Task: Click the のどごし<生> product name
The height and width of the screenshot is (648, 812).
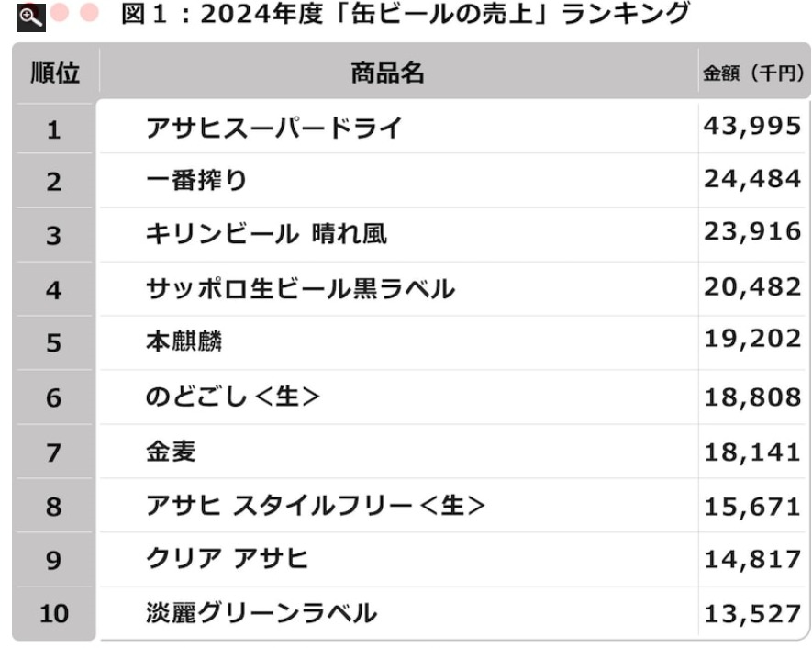Action: click(x=233, y=397)
